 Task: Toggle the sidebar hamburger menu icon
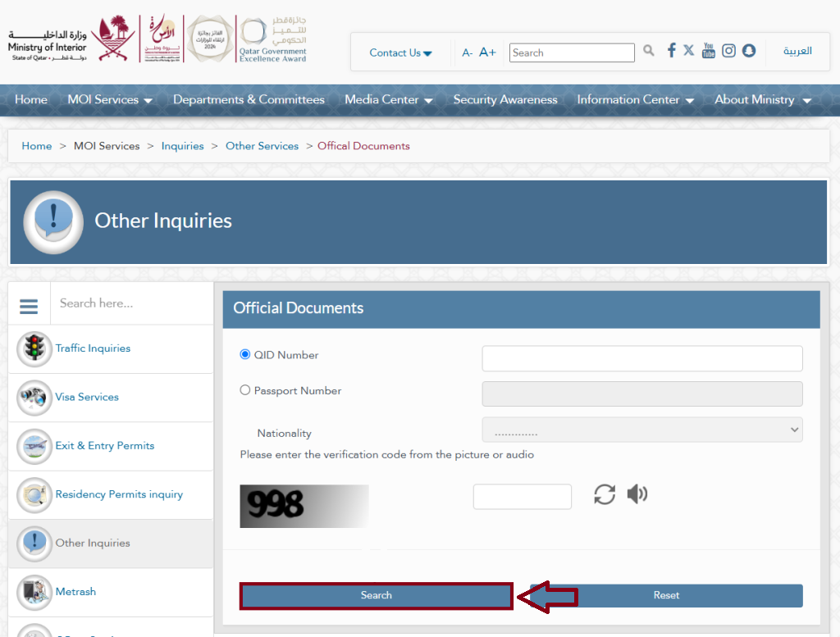(x=29, y=306)
